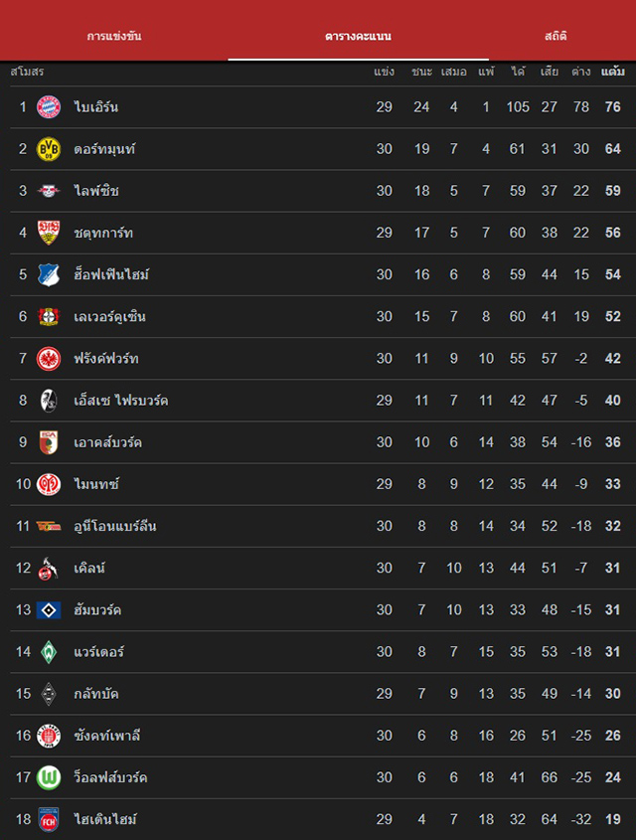Click the team name ดอร์ทมุนท์
Image resolution: width=636 pixels, height=840 pixels.
(104, 149)
